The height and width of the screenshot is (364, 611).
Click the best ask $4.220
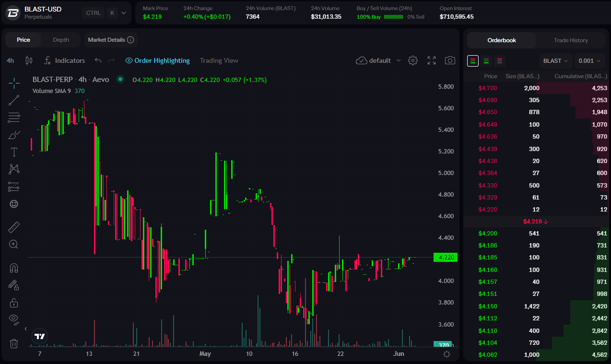[488, 210]
